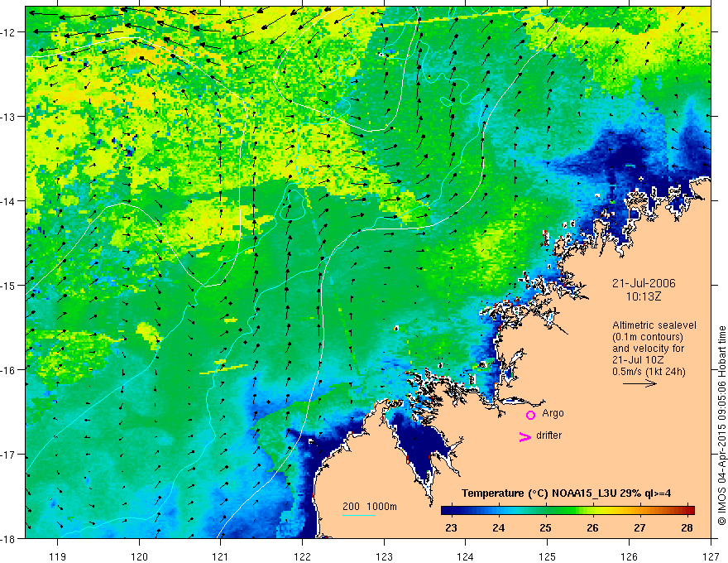
Task: Click the color bar label '26'
Action: [x=592, y=527]
